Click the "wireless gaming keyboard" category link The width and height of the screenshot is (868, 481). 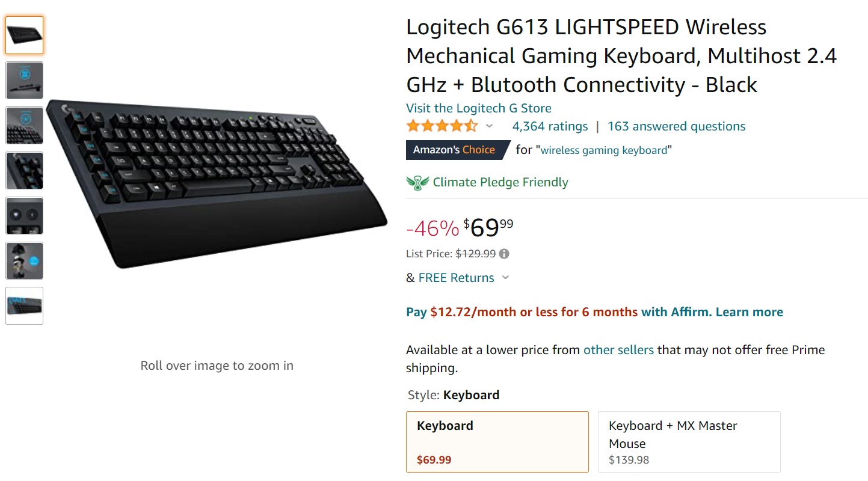tap(604, 150)
